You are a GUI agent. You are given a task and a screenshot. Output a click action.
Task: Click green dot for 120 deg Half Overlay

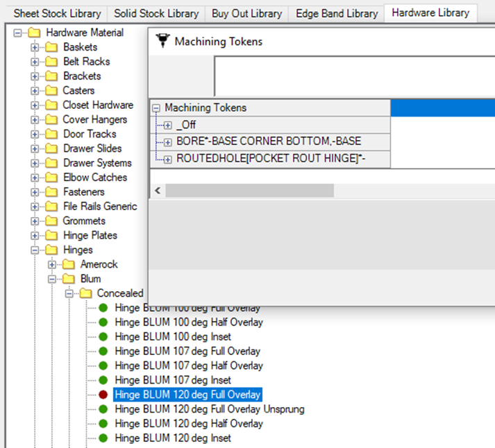pyautogui.click(x=103, y=424)
